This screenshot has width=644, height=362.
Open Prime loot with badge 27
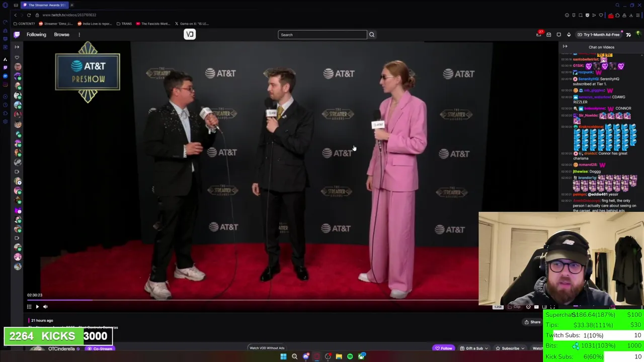tap(539, 34)
